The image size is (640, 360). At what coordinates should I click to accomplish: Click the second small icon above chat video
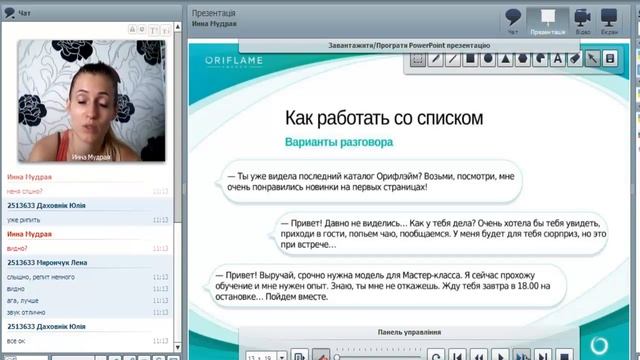(142, 29)
